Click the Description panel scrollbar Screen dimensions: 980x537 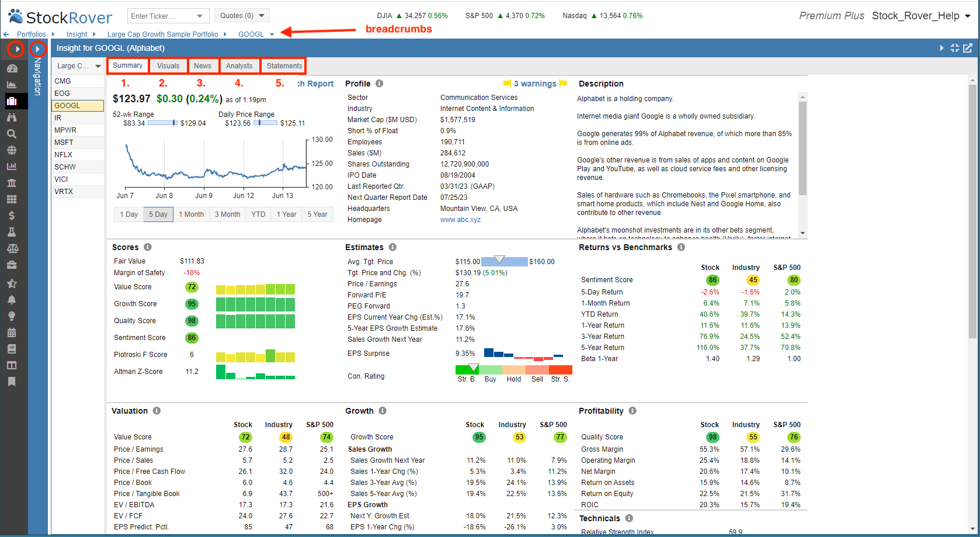(802, 148)
